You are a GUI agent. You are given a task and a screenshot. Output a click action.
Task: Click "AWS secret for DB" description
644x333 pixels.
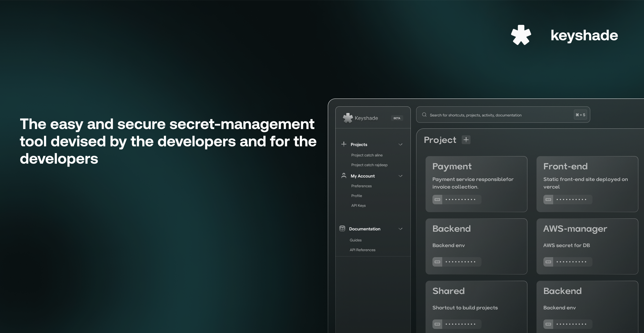coord(566,245)
